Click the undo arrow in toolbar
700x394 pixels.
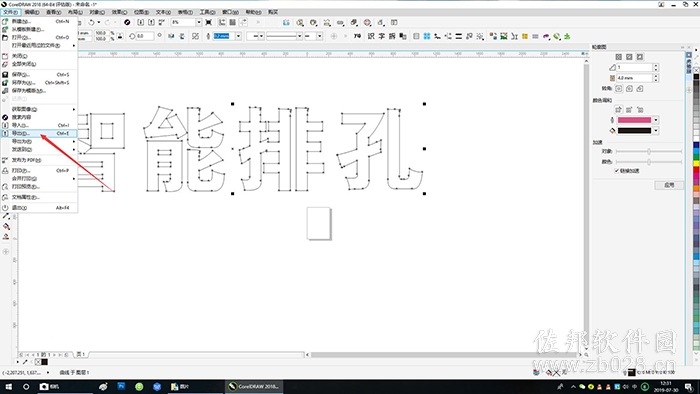92,22
